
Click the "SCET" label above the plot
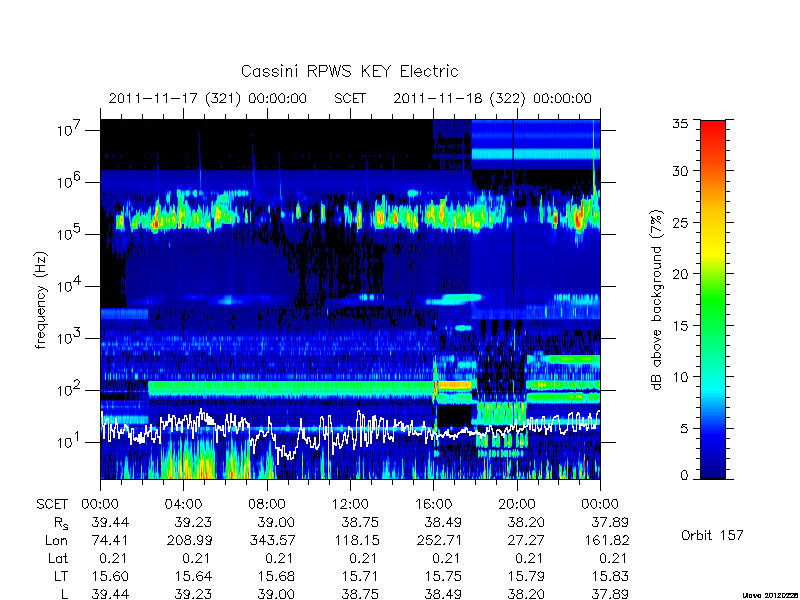tap(350, 98)
